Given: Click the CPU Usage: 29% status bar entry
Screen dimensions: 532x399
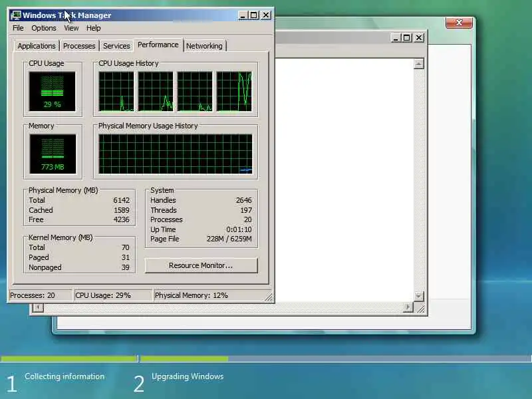Looking at the screenshot, I should coord(112,295).
